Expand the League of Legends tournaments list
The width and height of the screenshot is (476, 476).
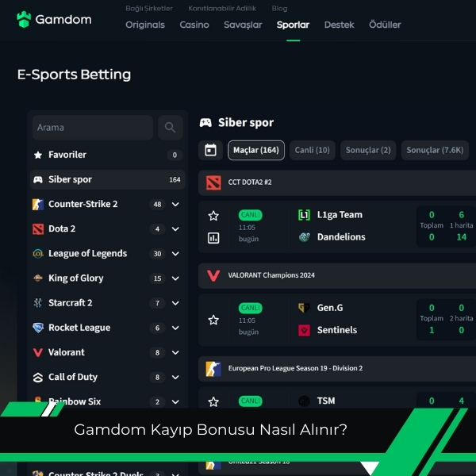coord(175,254)
